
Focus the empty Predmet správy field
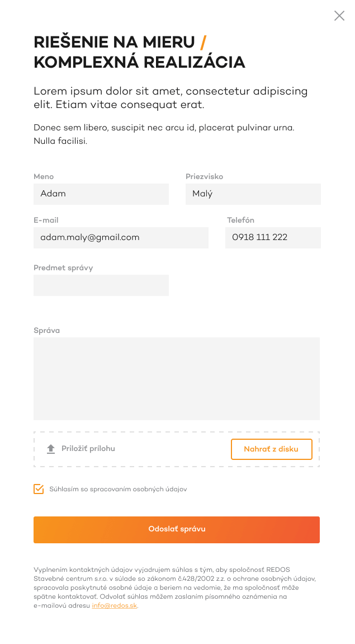coord(101,285)
